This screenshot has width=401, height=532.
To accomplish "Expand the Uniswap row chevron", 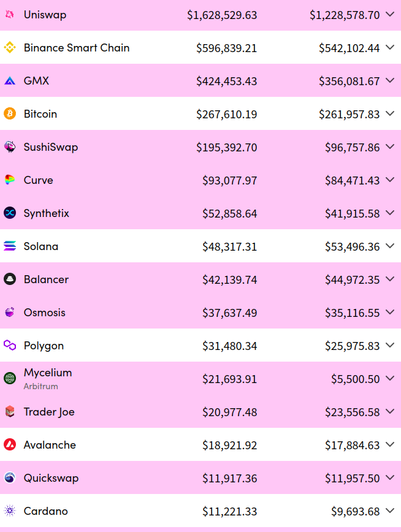I will [390, 15].
